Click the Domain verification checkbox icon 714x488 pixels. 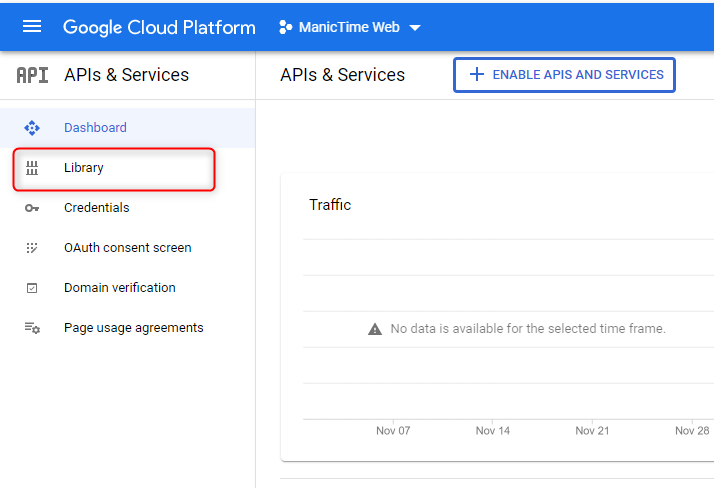click(32, 288)
